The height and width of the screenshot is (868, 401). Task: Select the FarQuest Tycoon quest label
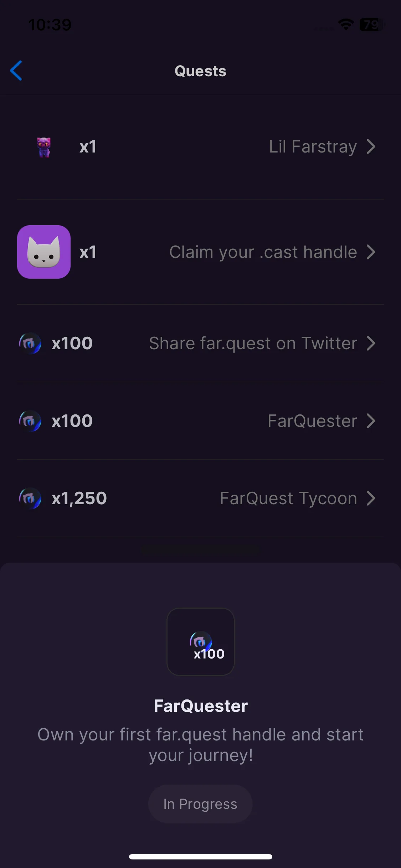click(x=288, y=498)
